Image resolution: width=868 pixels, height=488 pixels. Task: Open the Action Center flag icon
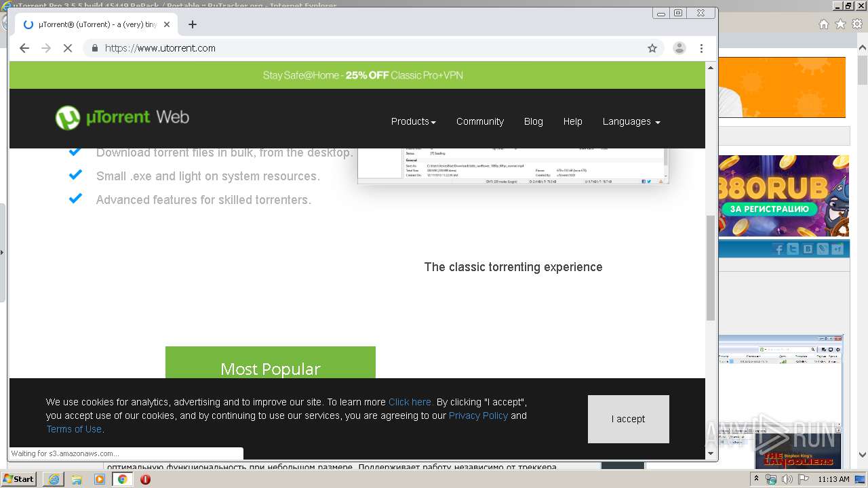pyautogui.click(x=802, y=479)
